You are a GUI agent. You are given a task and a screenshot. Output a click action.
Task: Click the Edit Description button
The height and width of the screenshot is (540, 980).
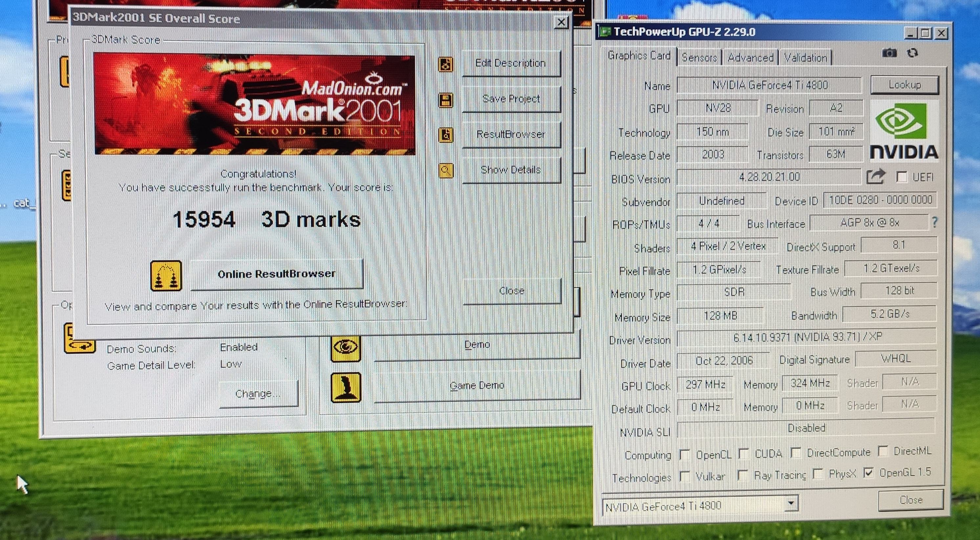click(511, 63)
